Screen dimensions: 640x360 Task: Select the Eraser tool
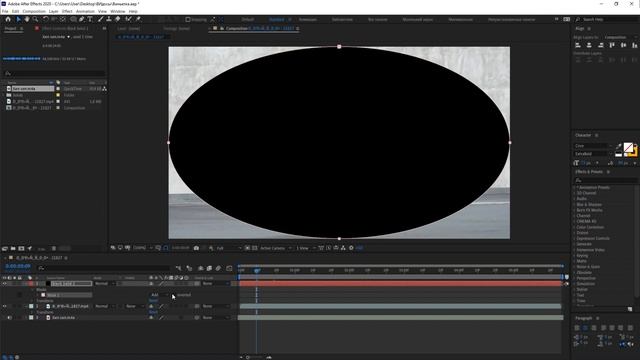[x=118, y=19]
